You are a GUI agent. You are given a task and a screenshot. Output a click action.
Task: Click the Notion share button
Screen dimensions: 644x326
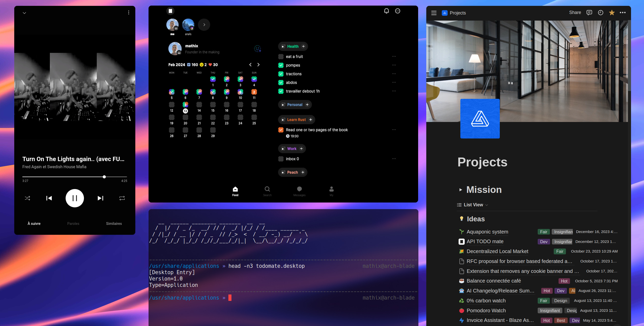pos(575,12)
